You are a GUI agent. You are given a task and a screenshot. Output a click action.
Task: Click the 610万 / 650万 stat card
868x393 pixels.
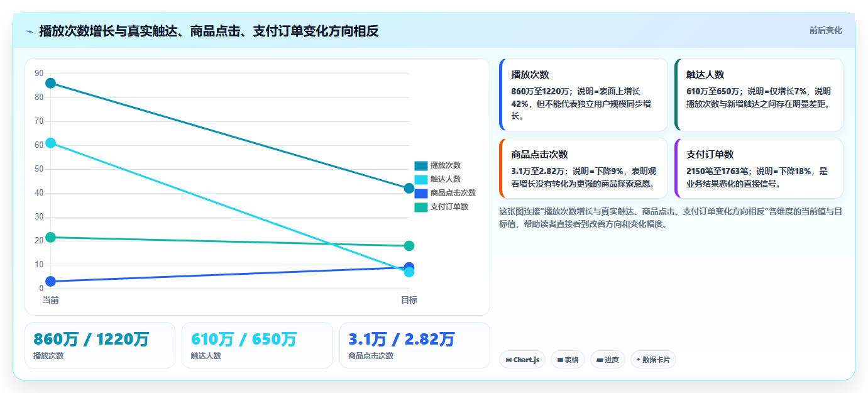click(257, 345)
